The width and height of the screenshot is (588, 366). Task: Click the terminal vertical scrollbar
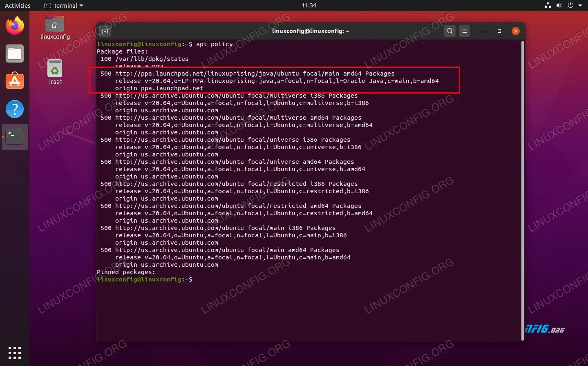(522, 190)
